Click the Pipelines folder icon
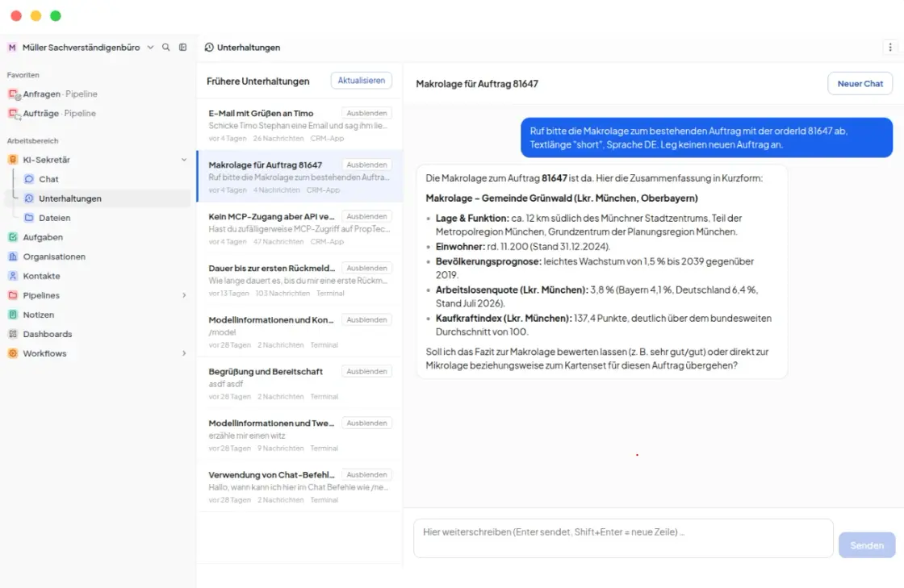Image resolution: width=904 pixels, height=588 pixels. tap(13, 295)
